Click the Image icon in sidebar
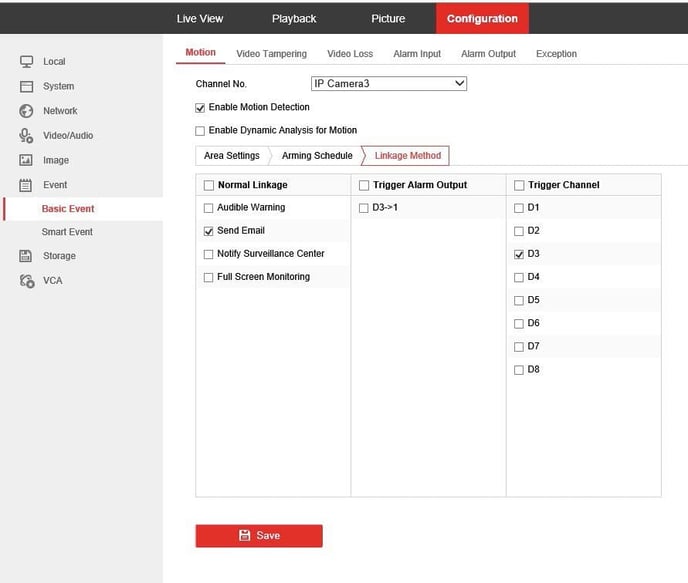 click(x=27, y=160)
